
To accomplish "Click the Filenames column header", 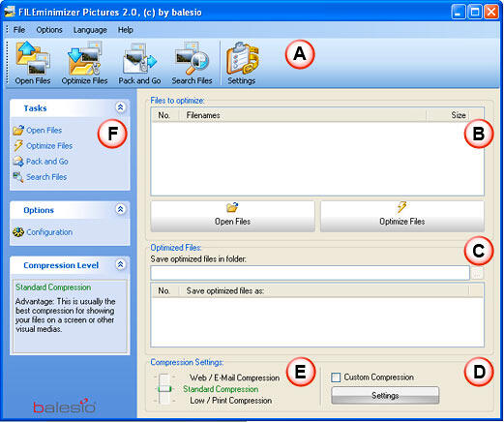I will 303,115.
